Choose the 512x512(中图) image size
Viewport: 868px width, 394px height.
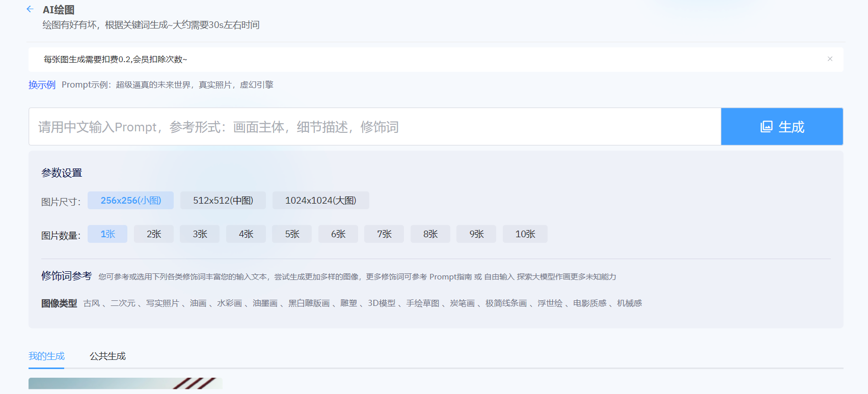click(223, 201)
